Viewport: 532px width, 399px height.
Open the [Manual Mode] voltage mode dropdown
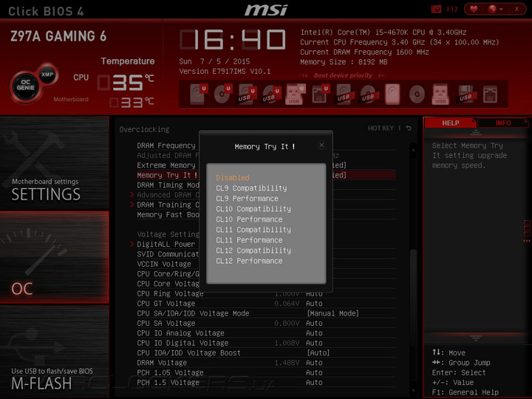pos(332,313)
